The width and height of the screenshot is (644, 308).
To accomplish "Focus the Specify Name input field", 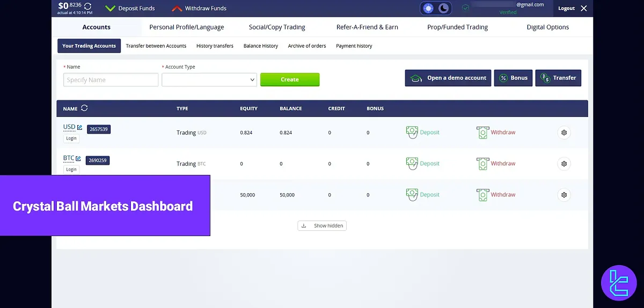I will [x=111, y=79].
